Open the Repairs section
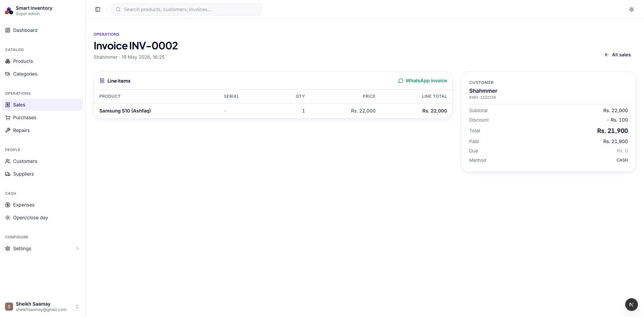 tap(42, 130)
